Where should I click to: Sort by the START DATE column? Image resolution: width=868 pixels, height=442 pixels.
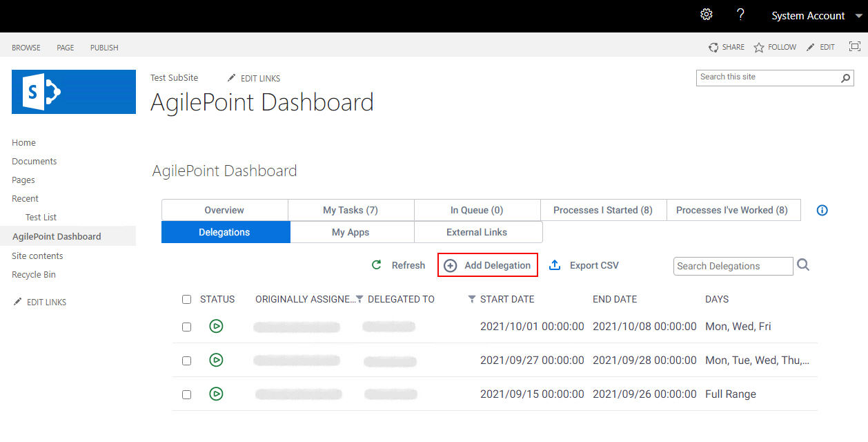coord(507,299)
